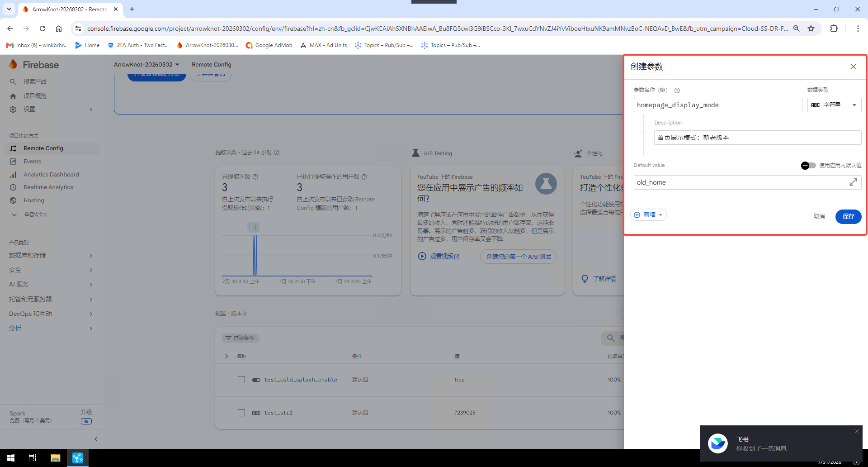Open 设置 gear icon
The height and width of the screenshot is (467, 868).
[13, 110]
